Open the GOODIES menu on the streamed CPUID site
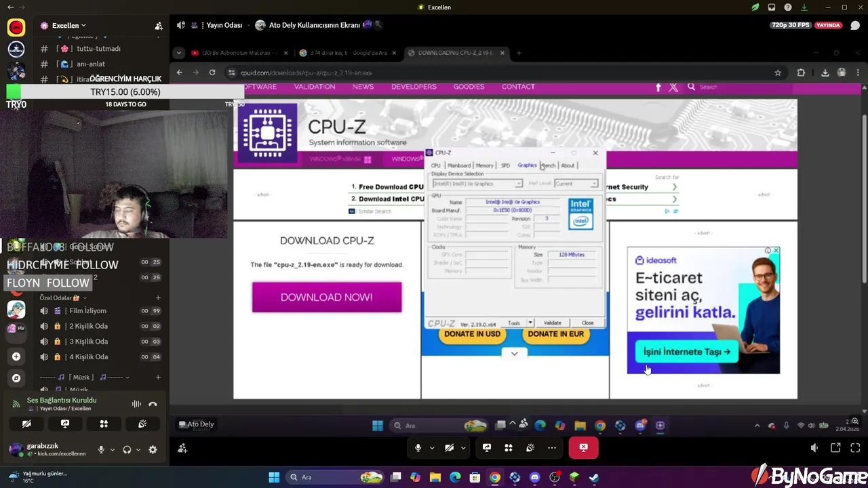The width and height of the screenshot is (868, 488). (x=469, y=87)
